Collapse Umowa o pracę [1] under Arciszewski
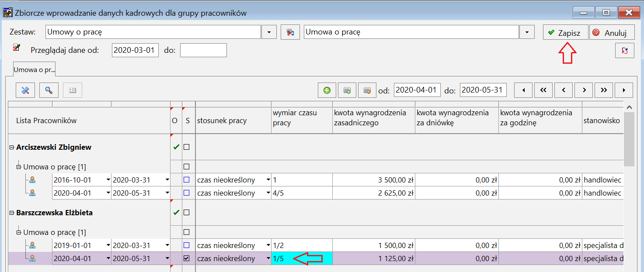 (x=19, y=167)
